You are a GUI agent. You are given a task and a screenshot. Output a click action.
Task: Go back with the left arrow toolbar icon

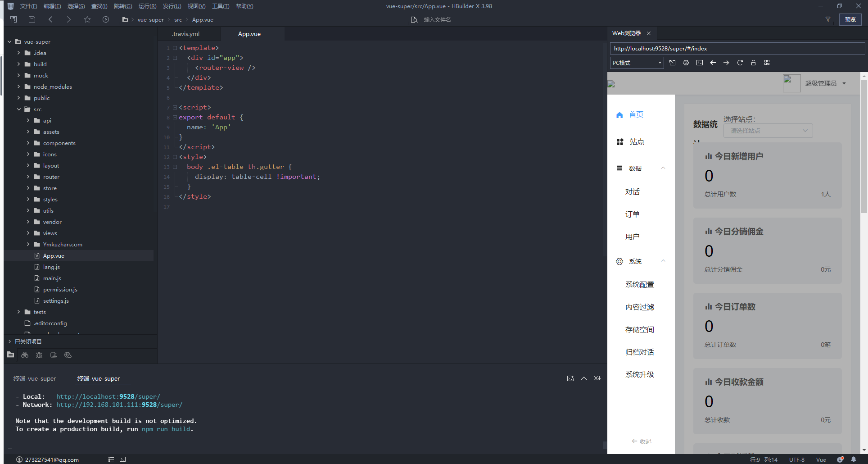(50, 19)
